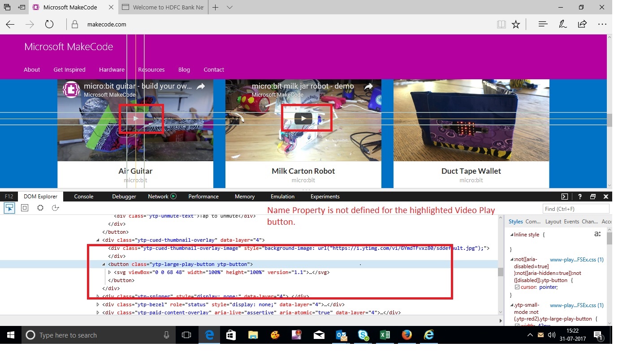Switch to the Console tab in DevTools
Screen dimensions: 640x364
click(83, 196)
